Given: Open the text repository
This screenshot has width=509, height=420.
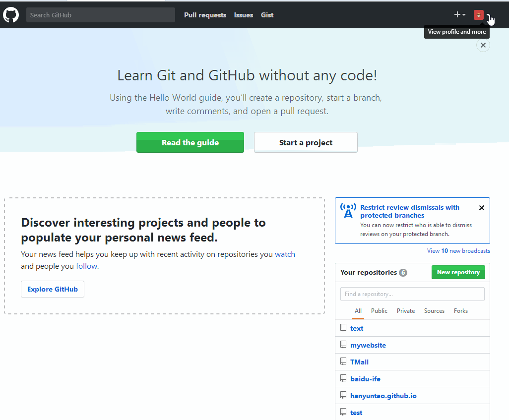Looking at the screenshot, I should [x=357, y=328].
